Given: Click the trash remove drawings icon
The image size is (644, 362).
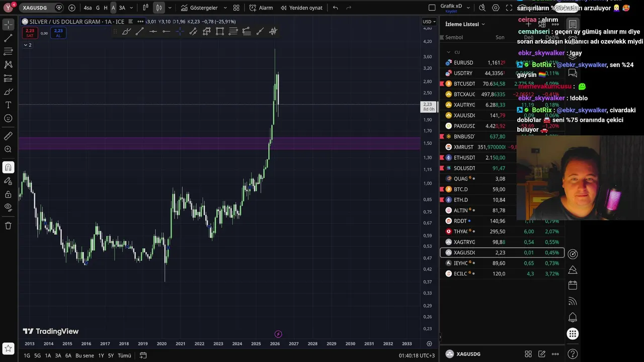Looking at the screenshot, I should tap(8, 226).
